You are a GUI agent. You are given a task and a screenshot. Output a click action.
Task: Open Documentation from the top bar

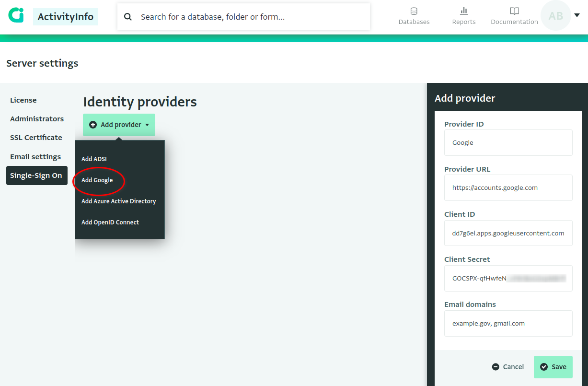(x=514, y=16)
